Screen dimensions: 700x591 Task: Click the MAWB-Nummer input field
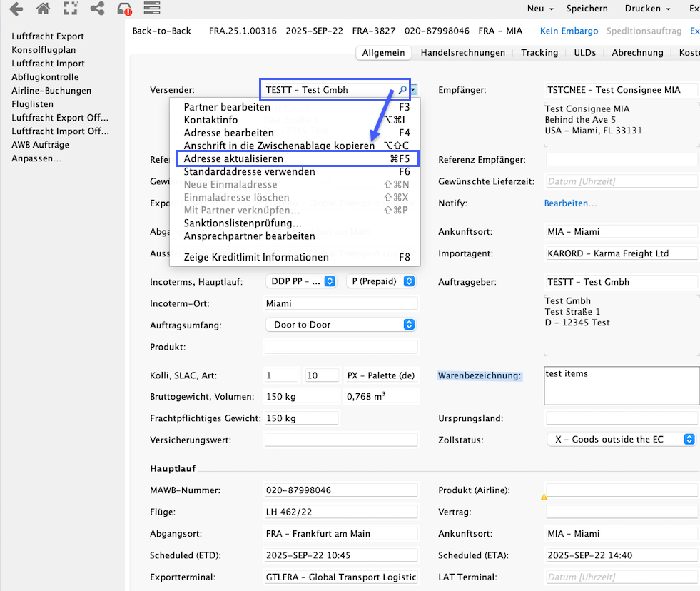point(340,490)
